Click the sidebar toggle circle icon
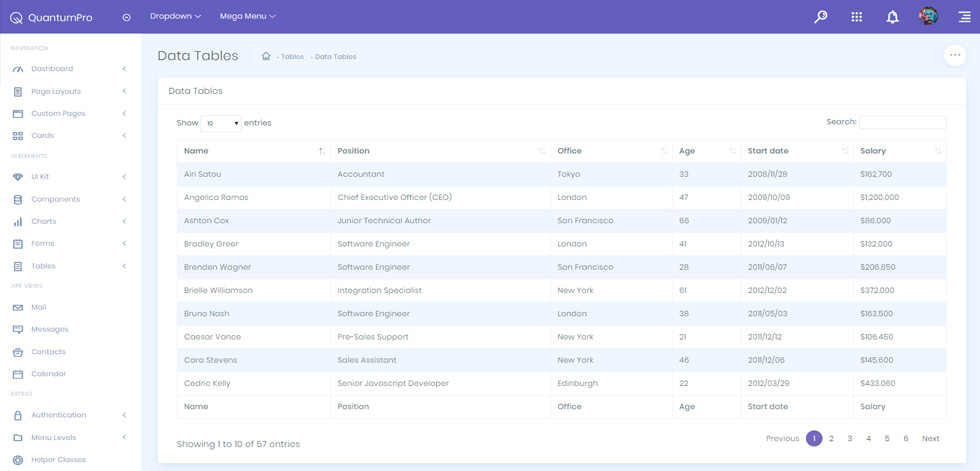This screenshot has height=471, width=980. (x=126, y=17)
